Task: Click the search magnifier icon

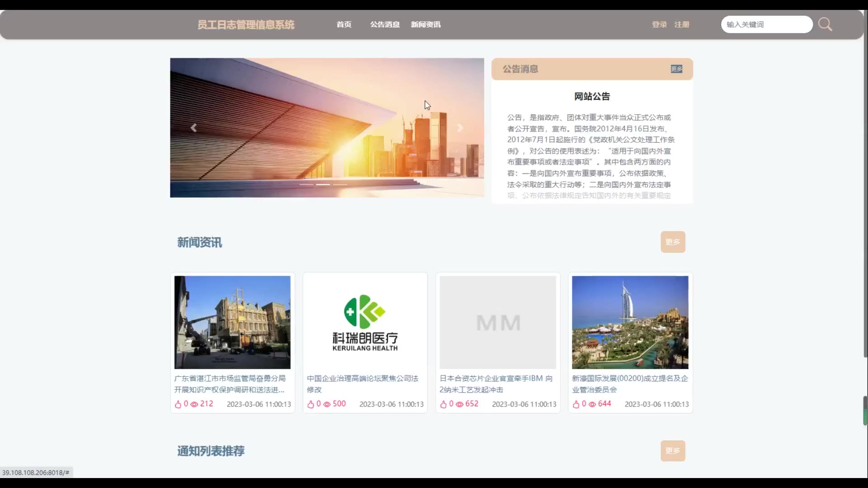Action: pyautogui.click(x=825, y=24)
